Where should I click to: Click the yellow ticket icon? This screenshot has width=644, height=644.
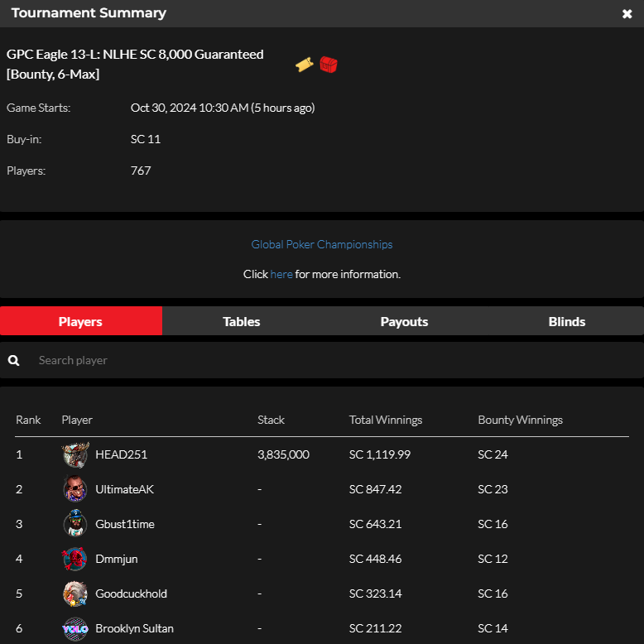tap(305, 65)
